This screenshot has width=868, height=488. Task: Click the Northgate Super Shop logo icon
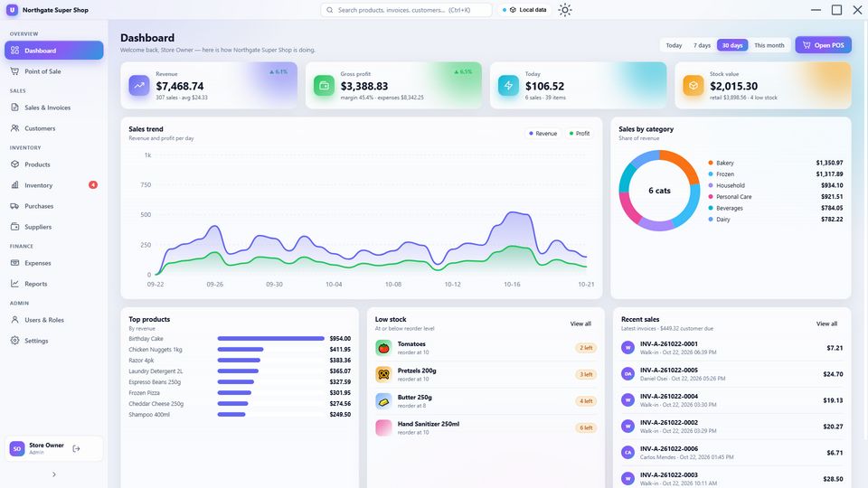[x=12, y=10]
